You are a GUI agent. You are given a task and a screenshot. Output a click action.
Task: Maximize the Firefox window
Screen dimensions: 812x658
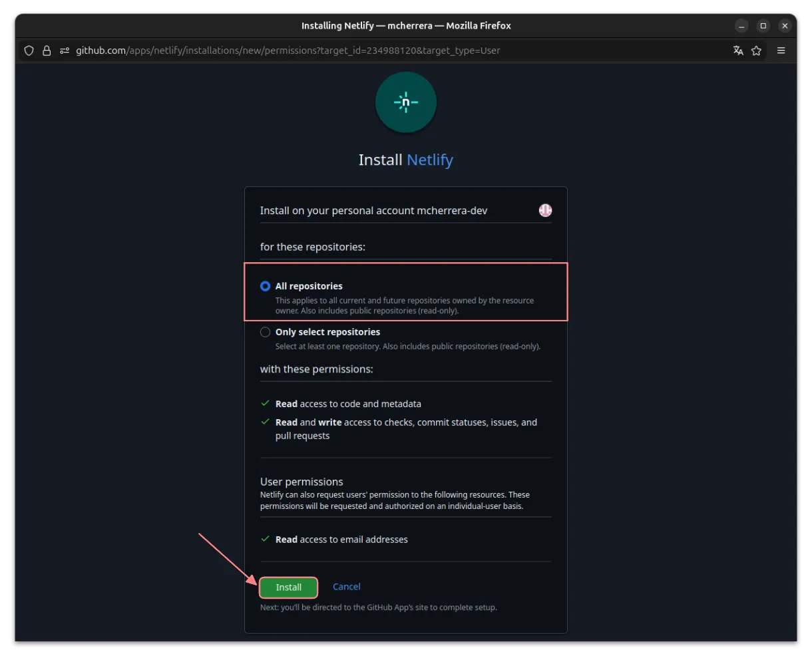(763, 26)
